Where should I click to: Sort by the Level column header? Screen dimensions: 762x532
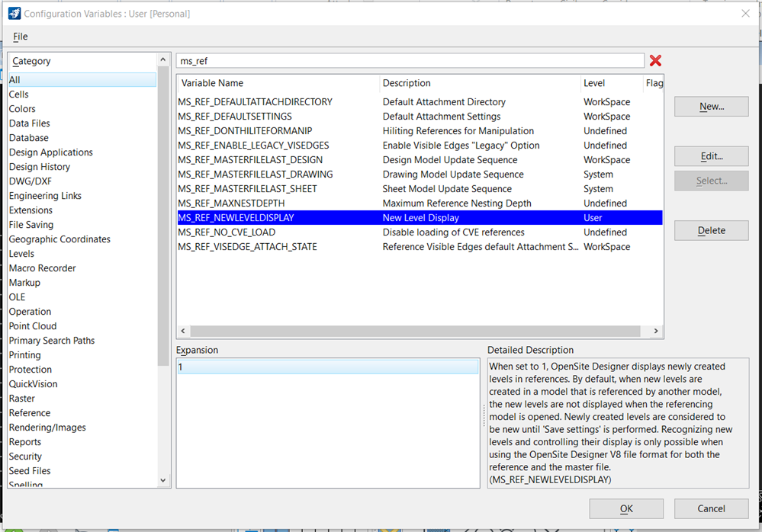click(x=611, y=83)
